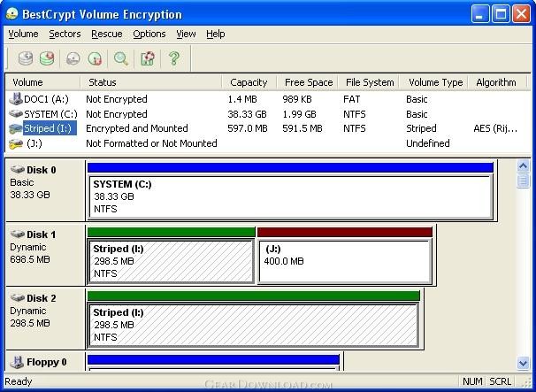Click the Encrypt Volume toolbar icon
Screen dimensions: 536x392
(26, 58)
